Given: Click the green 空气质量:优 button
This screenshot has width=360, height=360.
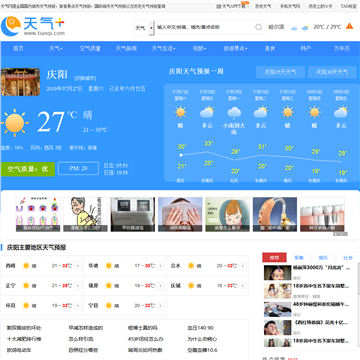Looking at the screenshot, I should click(x=28, y=169).
